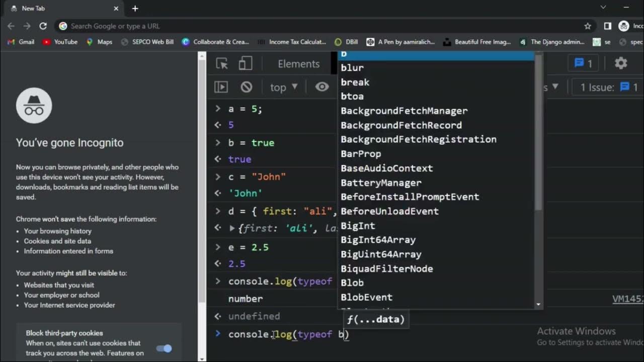
Task: Open a new tab with the plus button
Action: [x=135, y=9]
